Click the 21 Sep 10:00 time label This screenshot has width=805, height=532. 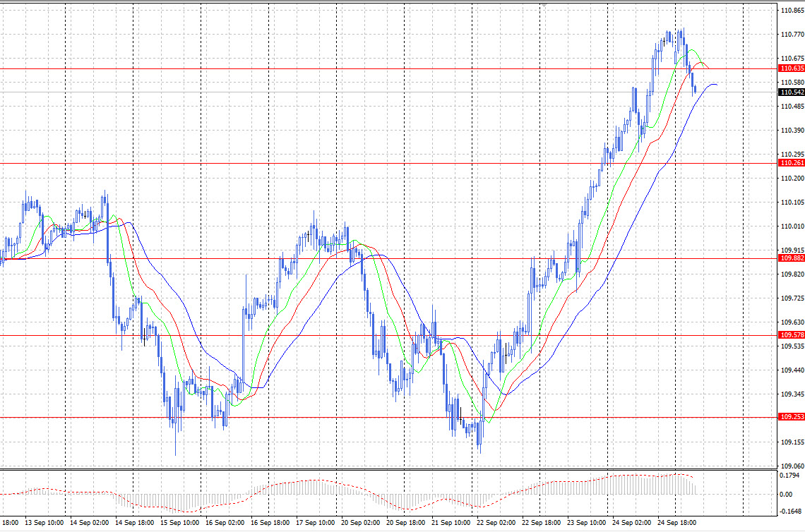coord(451,522)
